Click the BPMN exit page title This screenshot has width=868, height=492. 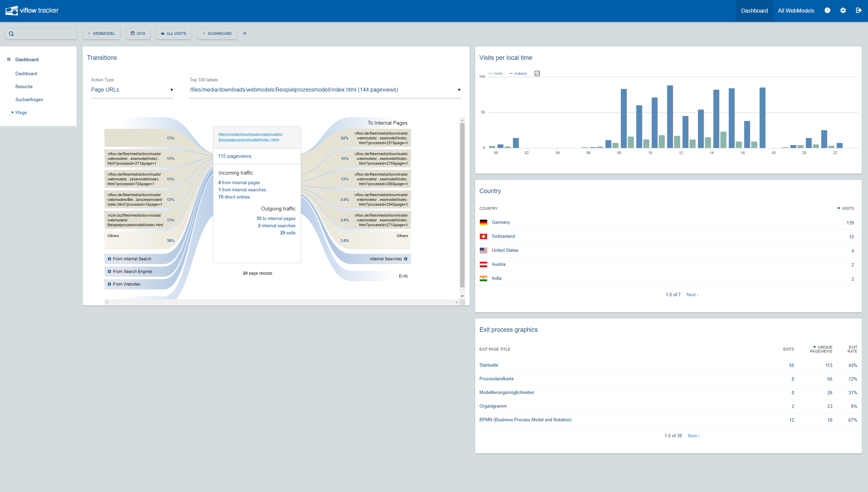[525, 420]
